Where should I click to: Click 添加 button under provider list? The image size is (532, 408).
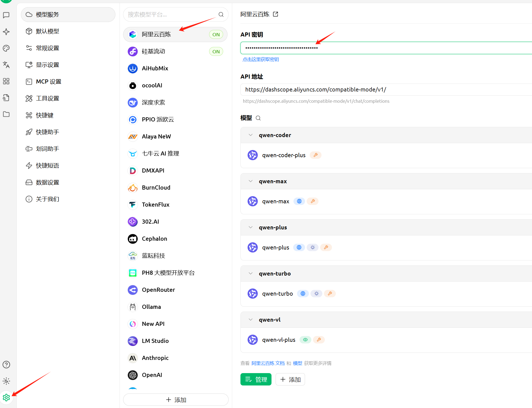tap(176, 400)
